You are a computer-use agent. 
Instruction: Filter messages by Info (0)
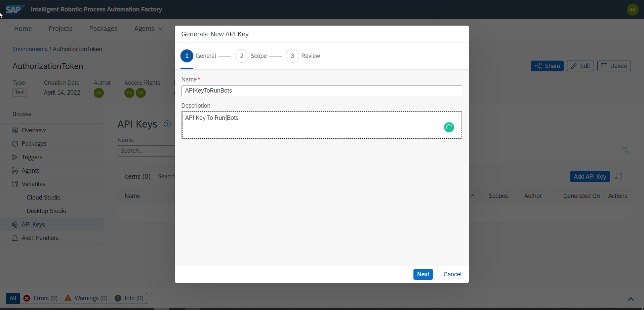(x=129, y=298)
